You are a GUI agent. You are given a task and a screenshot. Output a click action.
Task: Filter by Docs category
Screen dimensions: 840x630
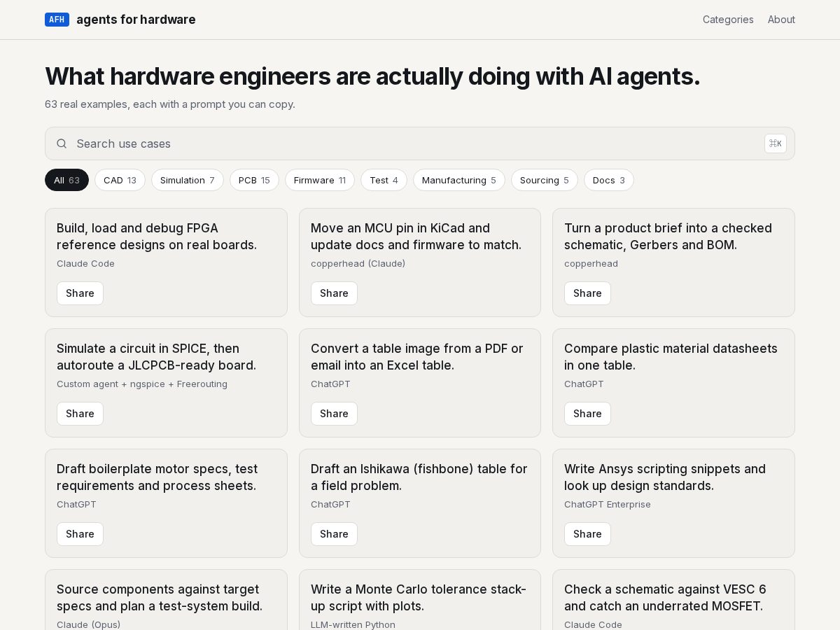click(x=609, y=180)
